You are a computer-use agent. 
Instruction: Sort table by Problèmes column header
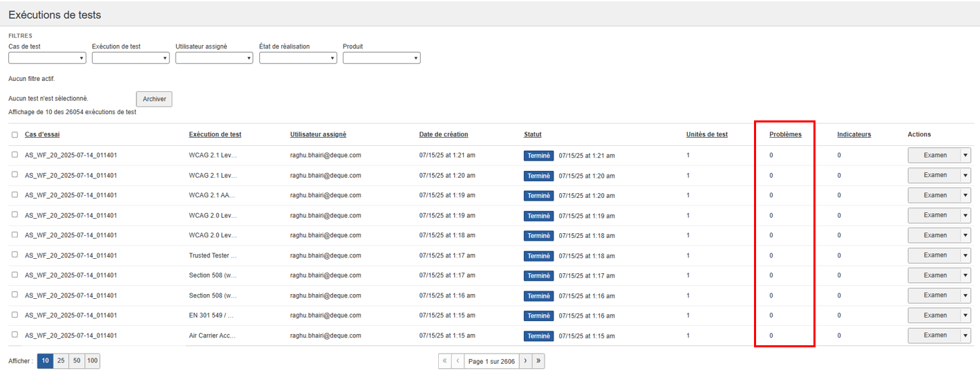(785, 134)
